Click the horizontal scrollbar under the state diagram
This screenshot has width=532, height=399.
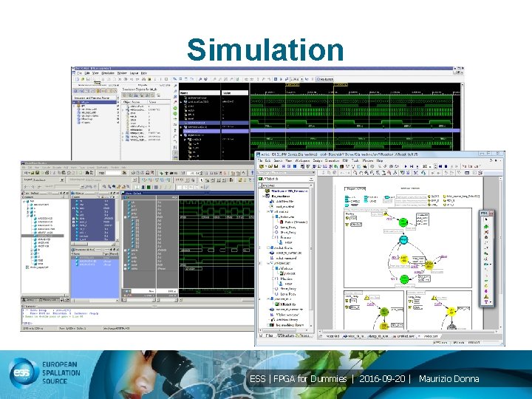click(x=407, y=331)
